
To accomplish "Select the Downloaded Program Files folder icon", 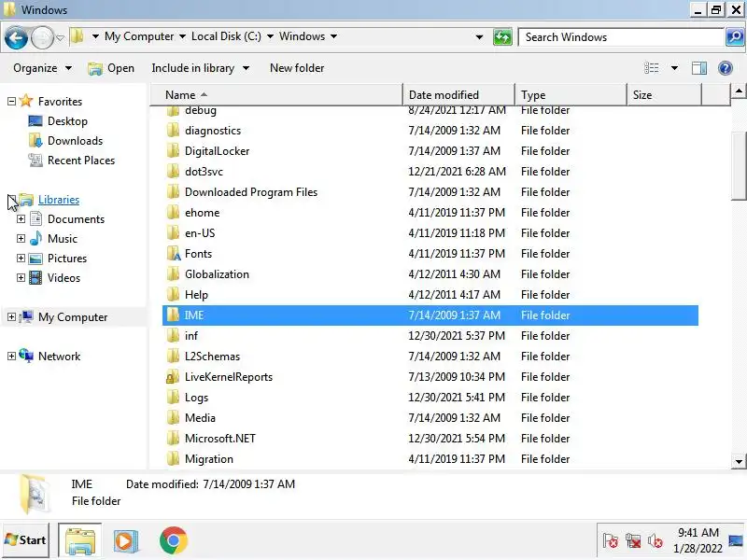I will click(174, 192).
